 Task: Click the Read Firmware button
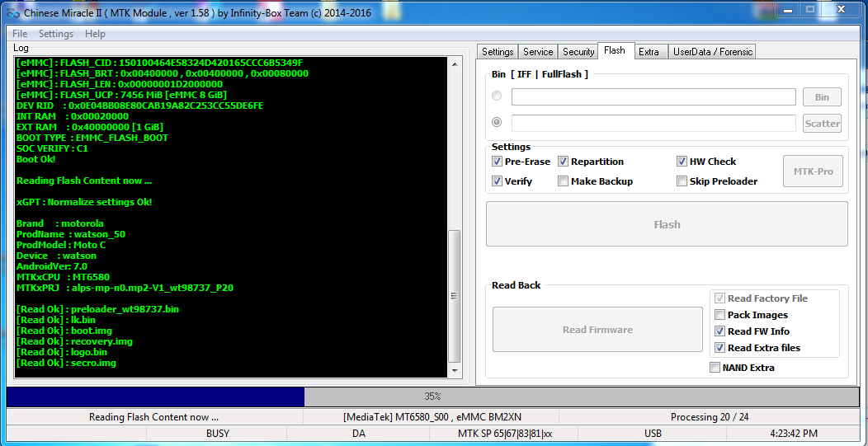(x=597, y=330)
